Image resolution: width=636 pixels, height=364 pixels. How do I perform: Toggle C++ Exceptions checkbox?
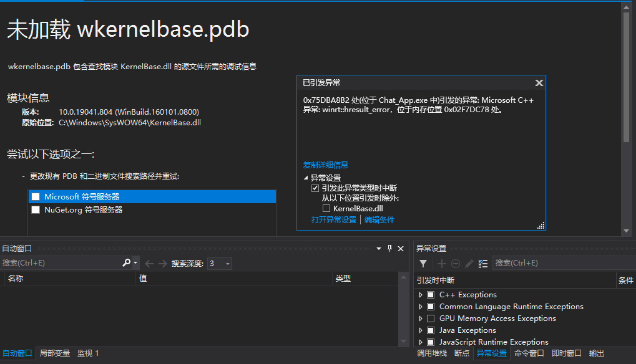coord(431,295)
